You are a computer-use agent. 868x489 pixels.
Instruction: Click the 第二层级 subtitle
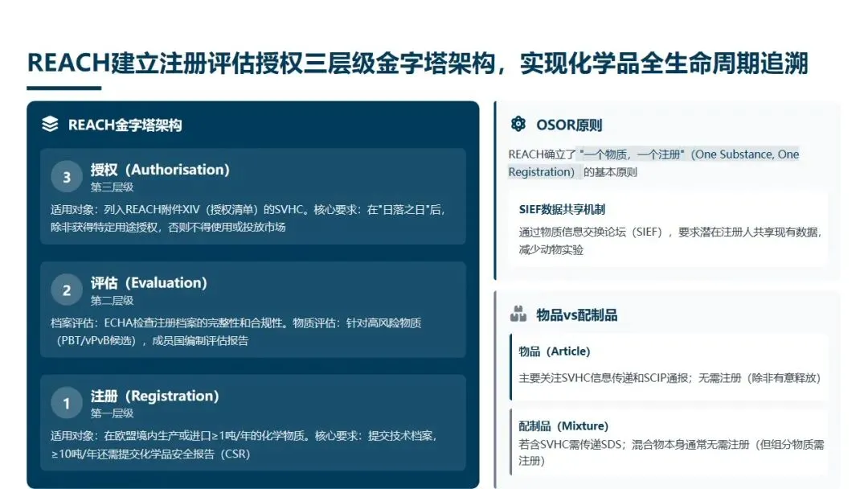click(113, 301)
